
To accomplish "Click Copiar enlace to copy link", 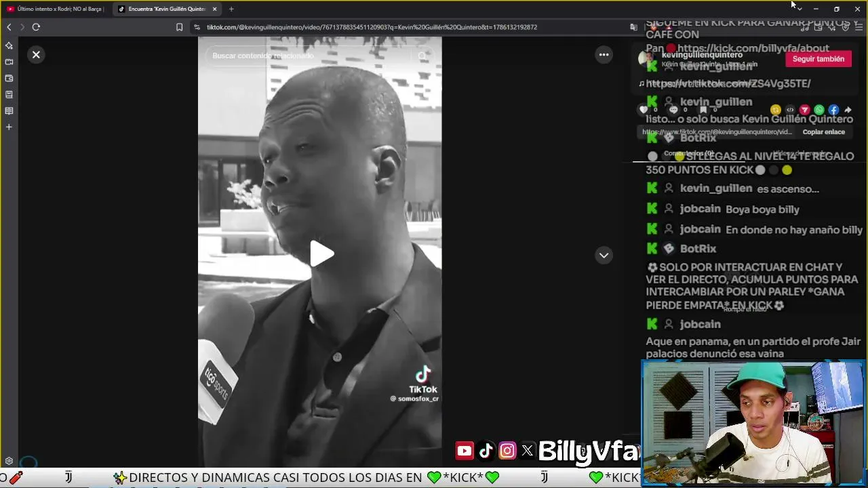I will click(823, 132).
